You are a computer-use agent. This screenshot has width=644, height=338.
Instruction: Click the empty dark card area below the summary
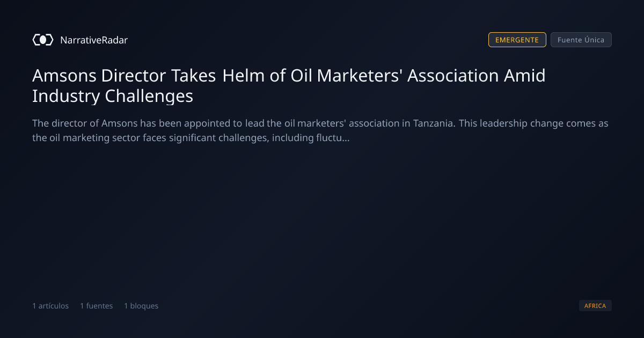point(322,220)
